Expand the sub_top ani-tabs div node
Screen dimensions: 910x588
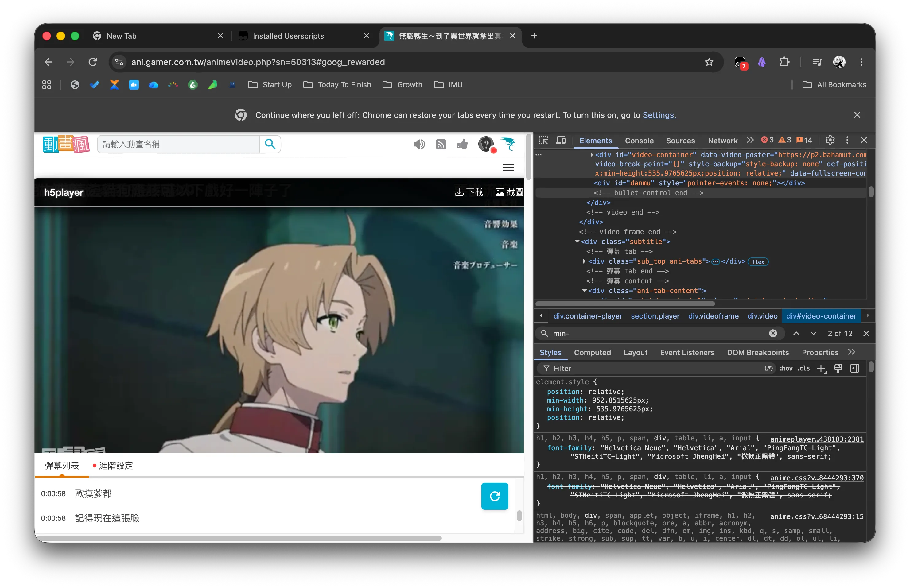(584, 261)
